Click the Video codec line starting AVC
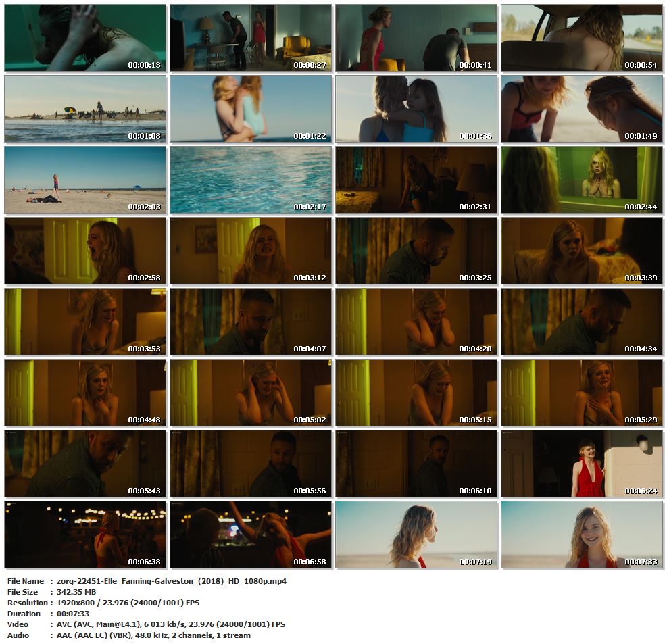The height and width of the screenshot is (644, 667). tap(171, 624)
